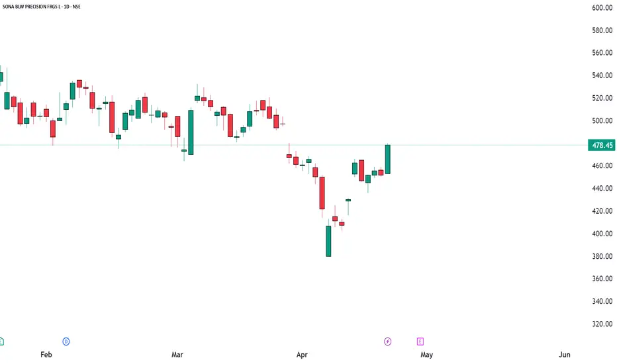Click the pink earnings E event marker
The width and height of the screenshot is (617, 364).
click(420, 341)
